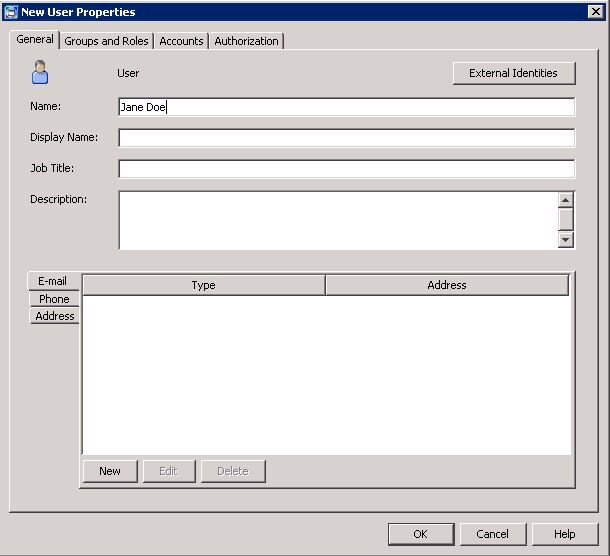Open External Identities dialog

pyautogui.click(x=514, y=73)
